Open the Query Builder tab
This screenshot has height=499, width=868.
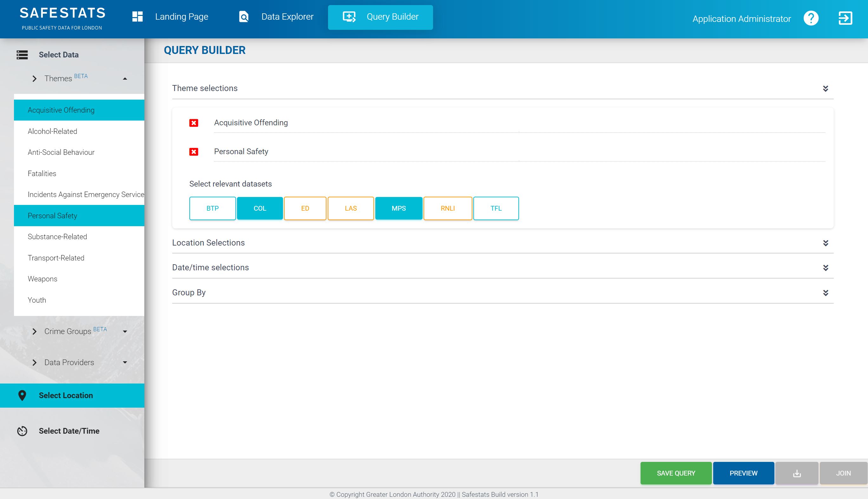(380, 17)
